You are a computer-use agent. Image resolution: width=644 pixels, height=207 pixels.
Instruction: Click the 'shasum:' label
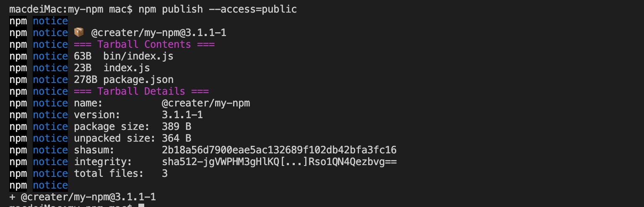(94, 150)
